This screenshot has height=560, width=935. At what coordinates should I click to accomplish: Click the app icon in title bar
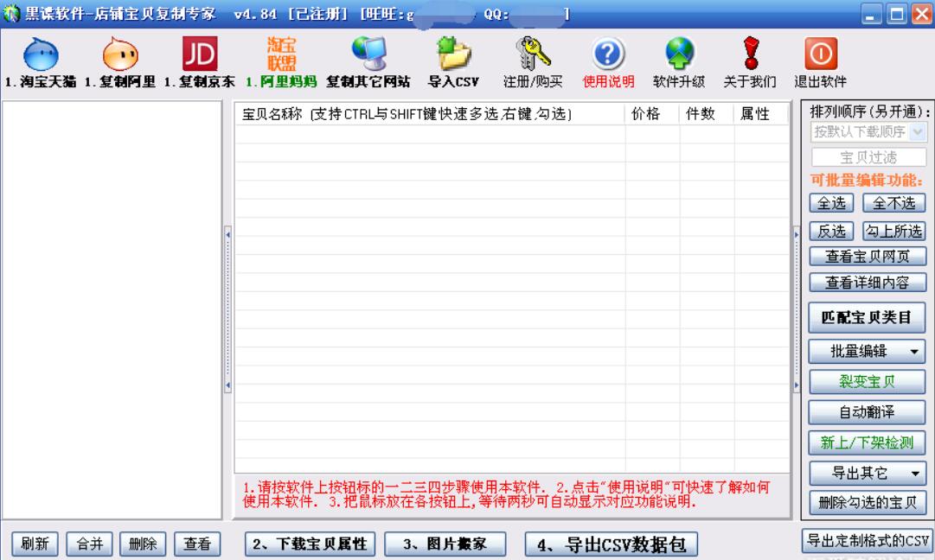click(11, 13)
